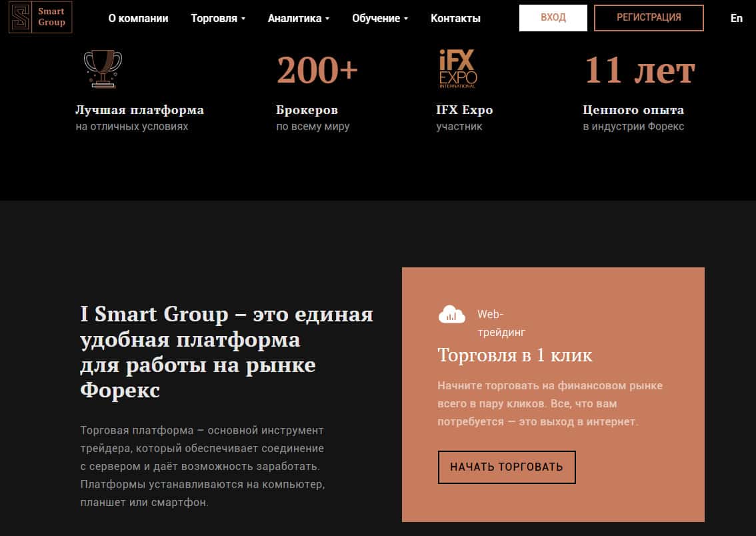Click the Ценного опыта heading

(633, 110)
